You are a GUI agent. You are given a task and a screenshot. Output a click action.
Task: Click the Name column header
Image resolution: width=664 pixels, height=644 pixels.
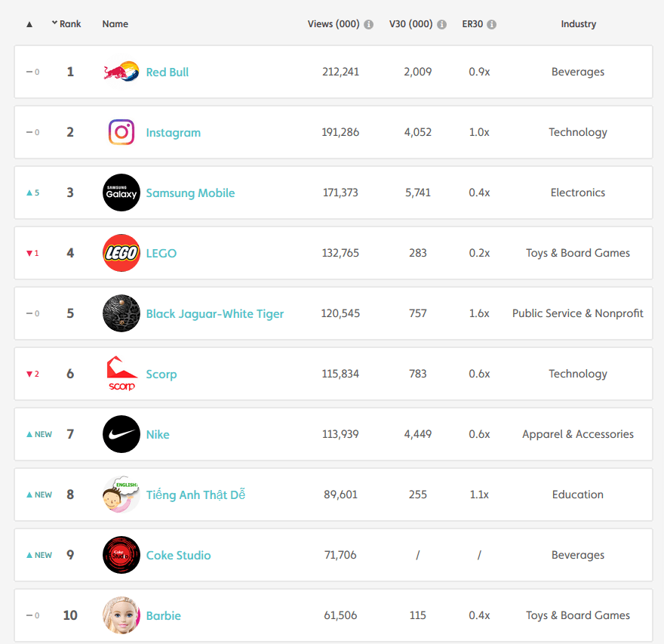[x=115, y=23]
